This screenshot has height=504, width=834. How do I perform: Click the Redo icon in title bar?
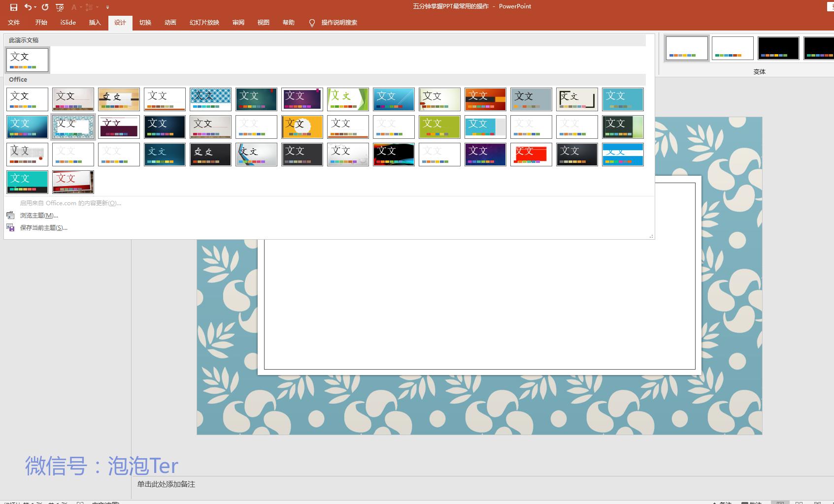45,7
